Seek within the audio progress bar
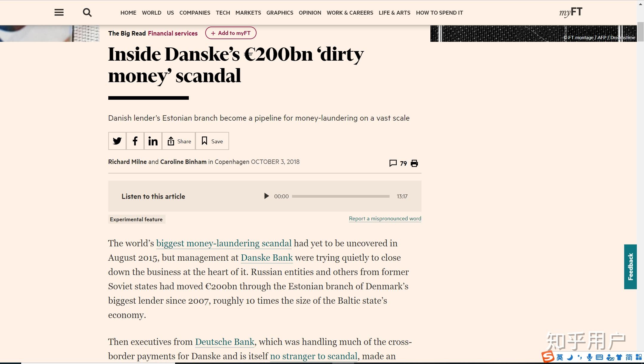The height and width of the screenshot is (364, 644). pos(341,196)
